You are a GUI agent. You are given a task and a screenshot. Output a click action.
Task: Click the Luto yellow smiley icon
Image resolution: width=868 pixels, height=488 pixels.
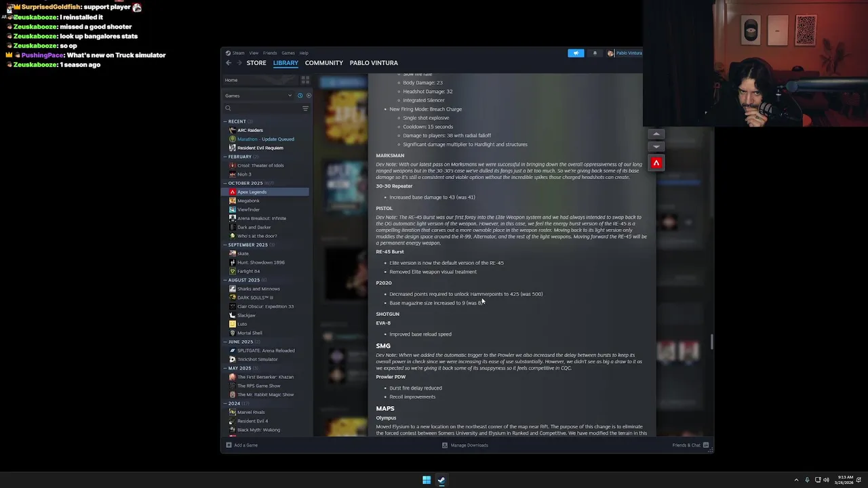(x=233, y=324)
